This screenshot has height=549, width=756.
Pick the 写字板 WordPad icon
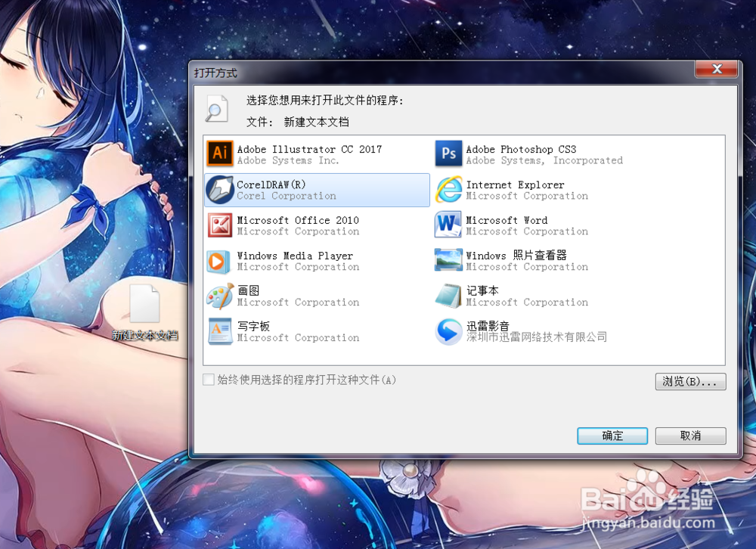[220, 331]
